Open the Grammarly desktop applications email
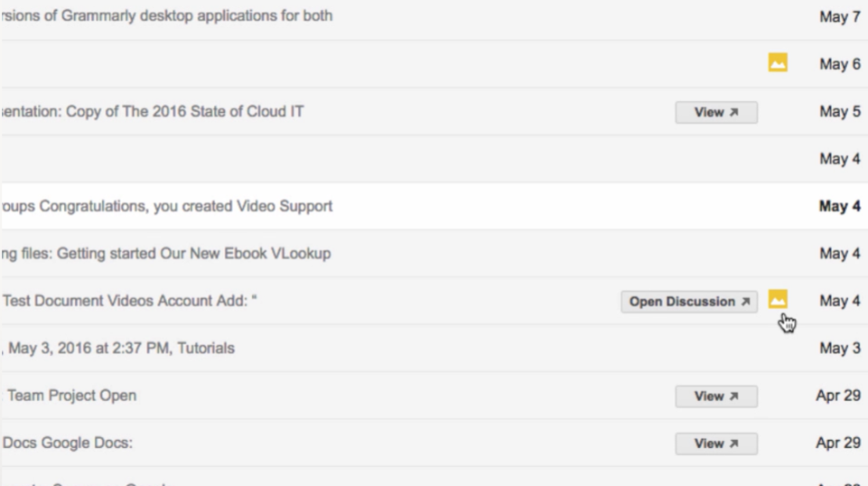The image size is (868, 486). point(166,15)
